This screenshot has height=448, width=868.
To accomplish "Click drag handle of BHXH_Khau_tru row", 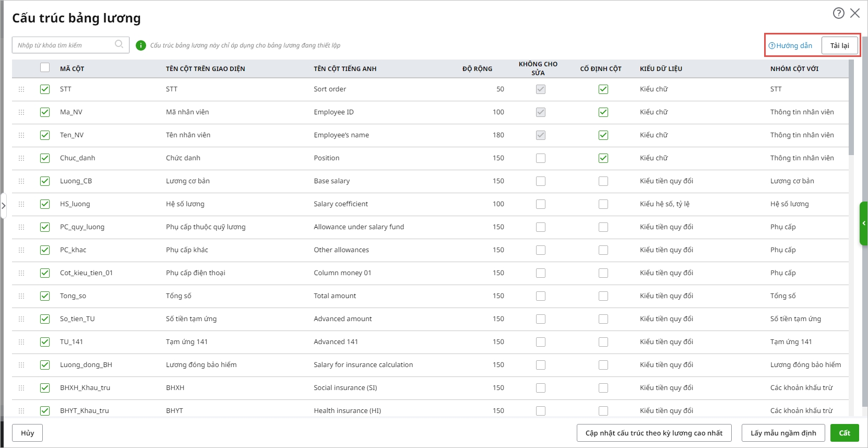I will [x=21, y=388].
